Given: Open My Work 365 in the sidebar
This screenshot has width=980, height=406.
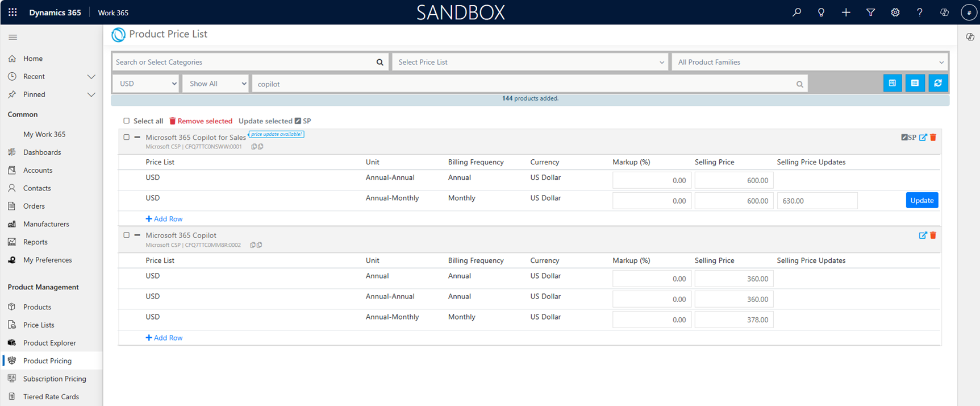Looking at the screenshot, I should 44,134.
